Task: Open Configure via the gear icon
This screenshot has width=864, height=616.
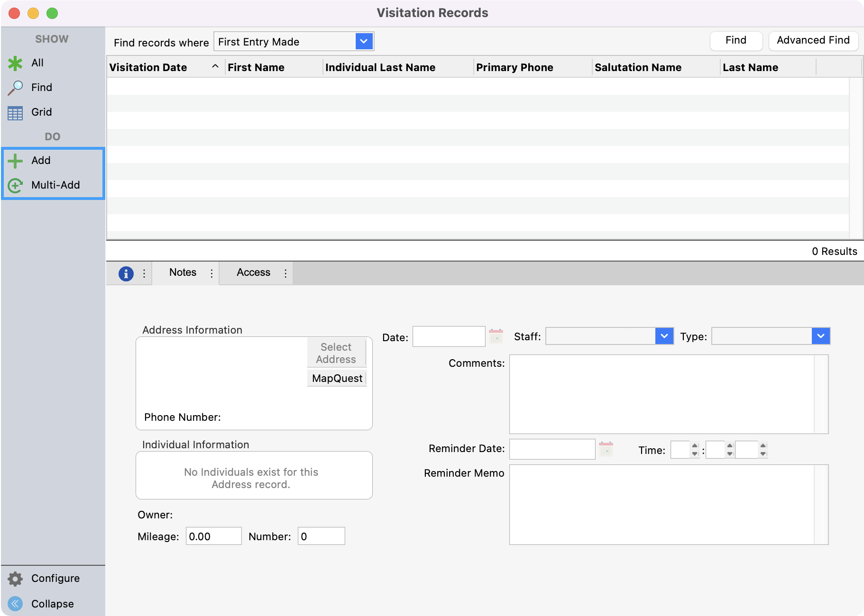Action: coord(15,578)
